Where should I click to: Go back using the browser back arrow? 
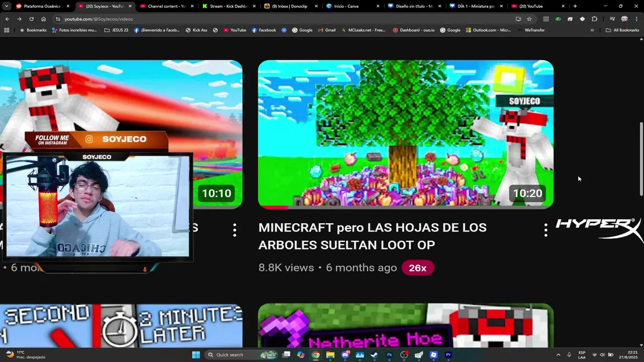pyautogui.click(x=7, y=19)
